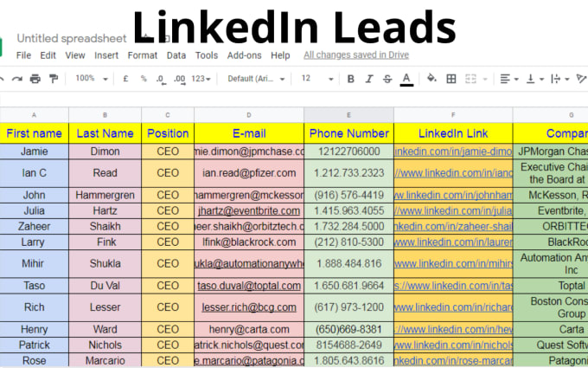Select the 'First name' header cell
588x368 pixels.
pos(34,133)
